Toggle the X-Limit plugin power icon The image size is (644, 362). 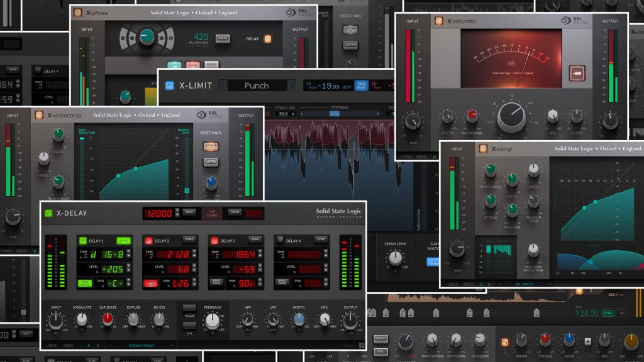coord(169,85)
